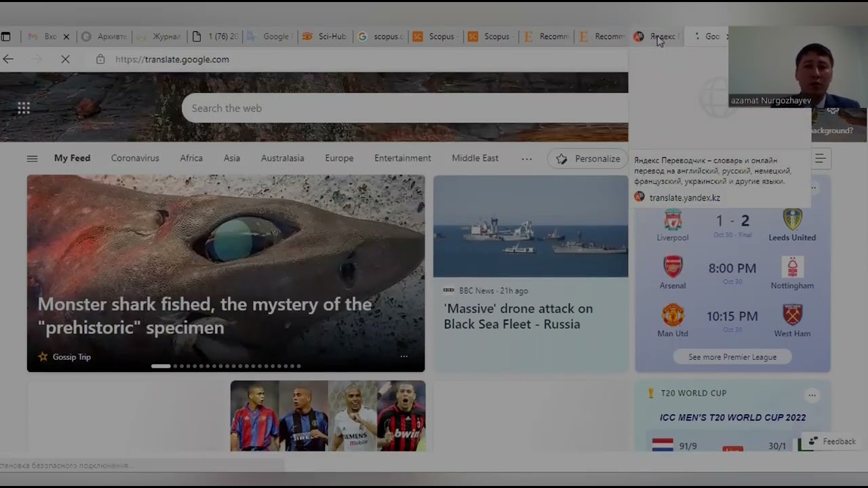Open options menu on the shark story card
868x488 pixels.
click(403, 357)
